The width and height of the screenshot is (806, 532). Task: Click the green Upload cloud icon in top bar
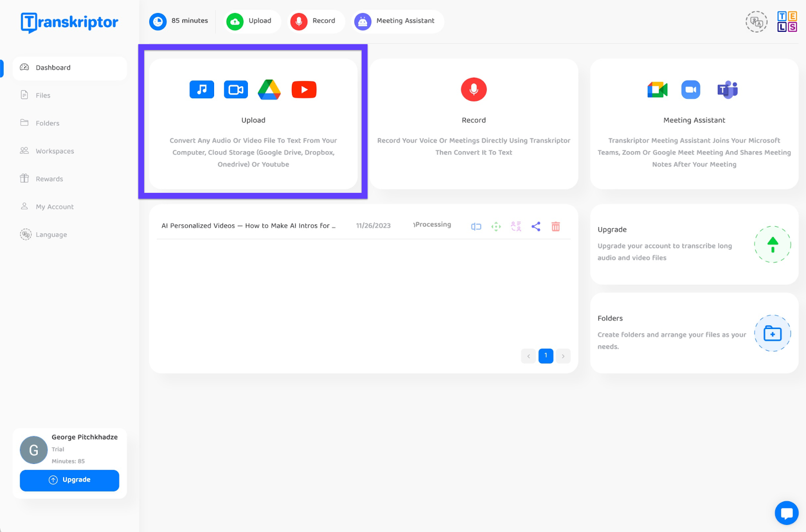pos(235,21)
